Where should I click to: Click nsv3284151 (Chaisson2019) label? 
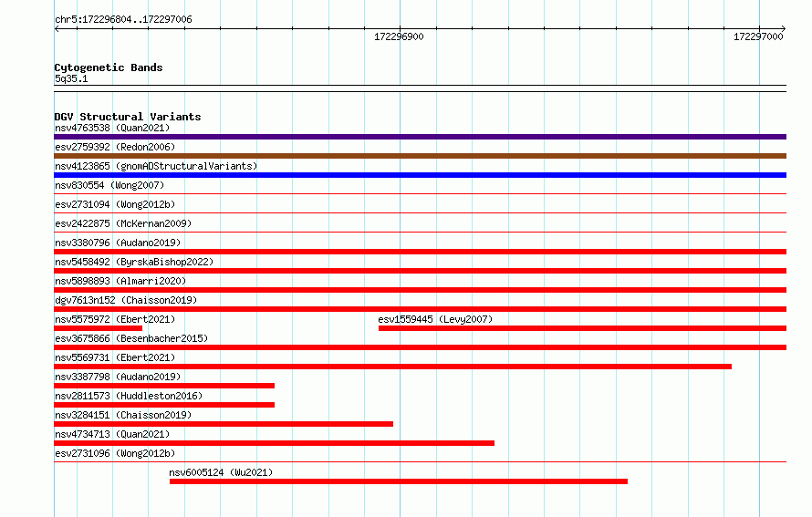click(123, 415)
